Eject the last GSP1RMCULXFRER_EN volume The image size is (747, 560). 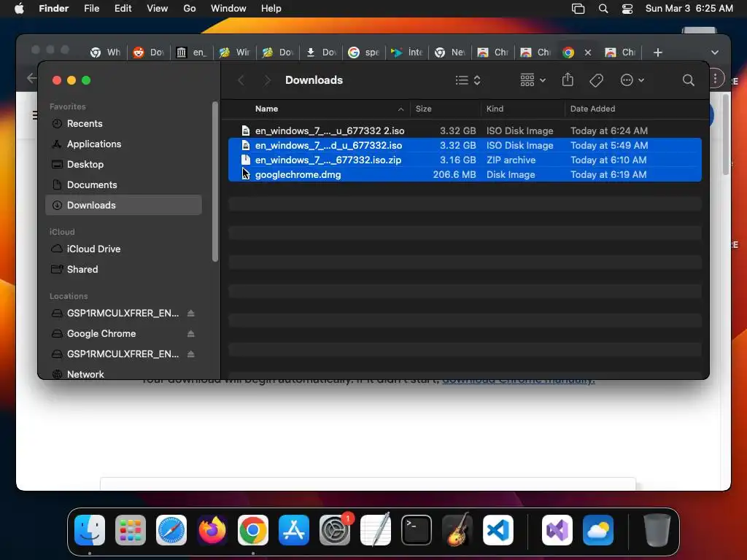190,354
